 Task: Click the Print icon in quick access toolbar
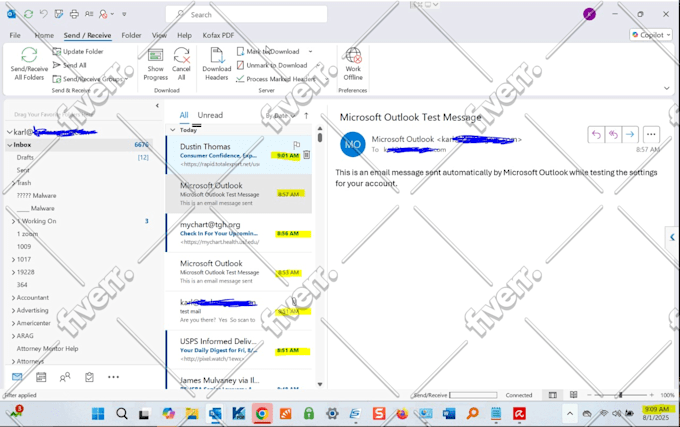click(74, 14)
